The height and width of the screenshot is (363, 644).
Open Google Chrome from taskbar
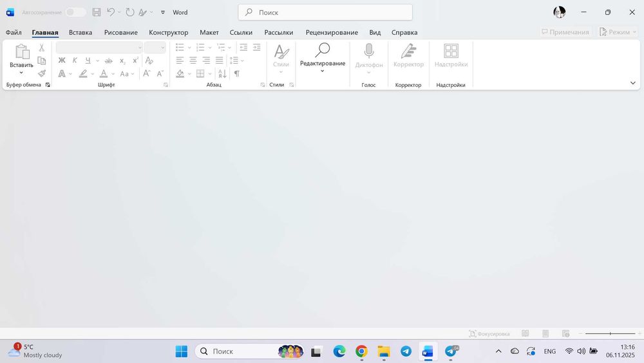point(361,351)
